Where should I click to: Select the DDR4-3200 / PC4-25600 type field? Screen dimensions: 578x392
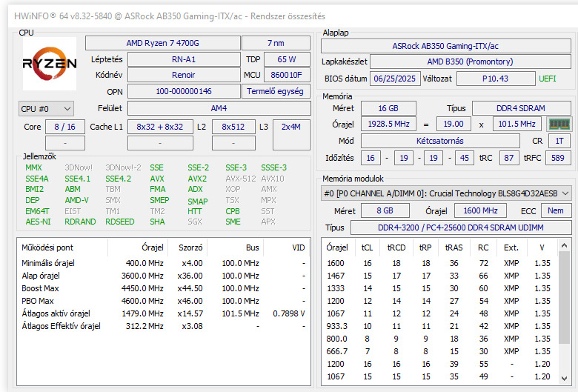coord(461,227)
